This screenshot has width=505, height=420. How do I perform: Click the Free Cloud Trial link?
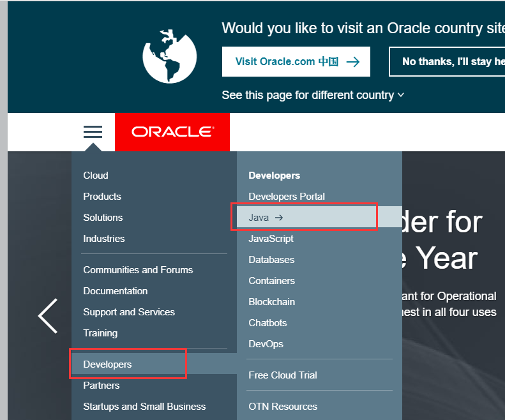click(x=283, y=375)
